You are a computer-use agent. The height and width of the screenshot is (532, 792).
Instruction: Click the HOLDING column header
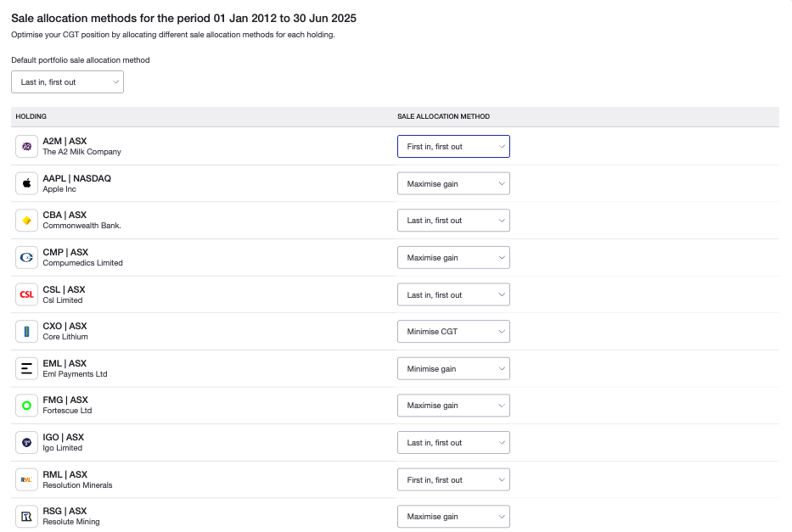31,116
